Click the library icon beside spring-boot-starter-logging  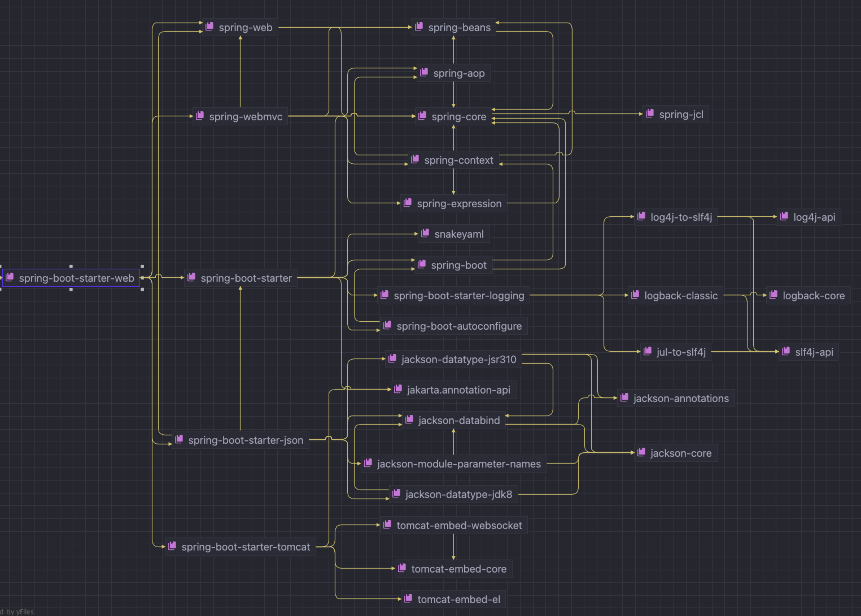click(384, 295)
